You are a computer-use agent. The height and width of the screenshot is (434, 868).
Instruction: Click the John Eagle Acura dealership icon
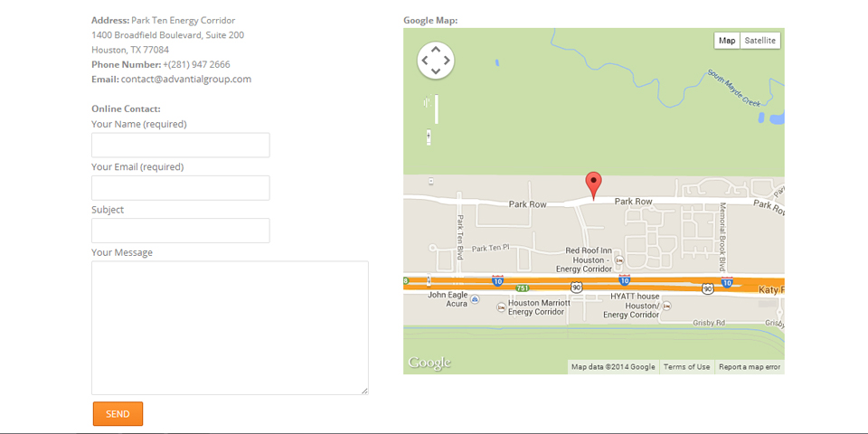click(x=475, y=299)
